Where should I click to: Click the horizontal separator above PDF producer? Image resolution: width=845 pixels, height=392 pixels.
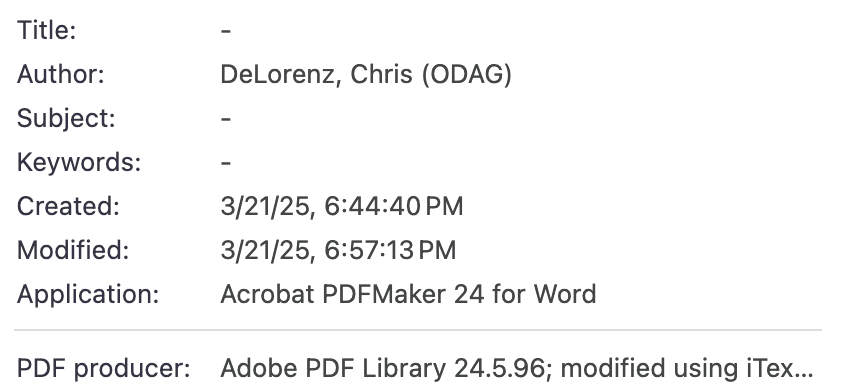click(x=418, y=329)
